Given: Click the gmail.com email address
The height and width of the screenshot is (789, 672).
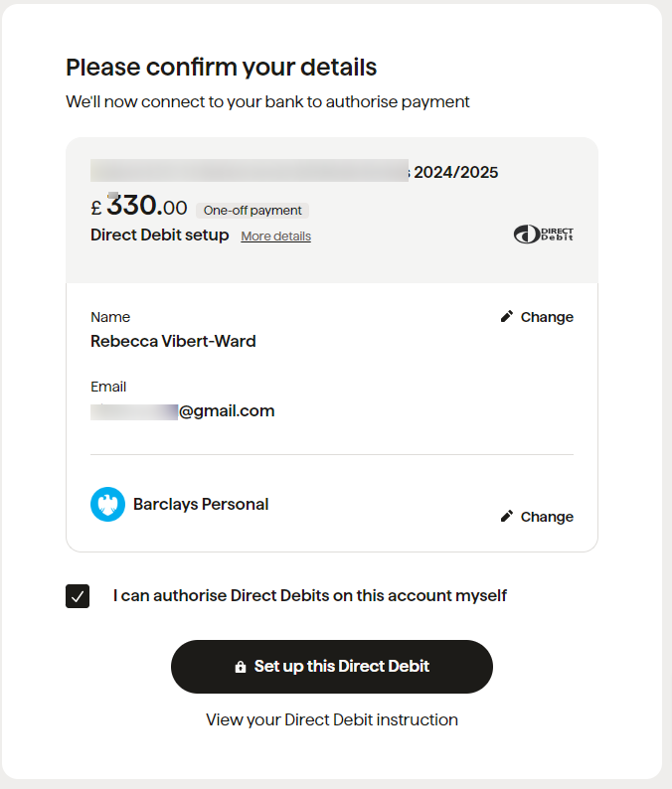Looking at the screenshot, I should [183, 411].
